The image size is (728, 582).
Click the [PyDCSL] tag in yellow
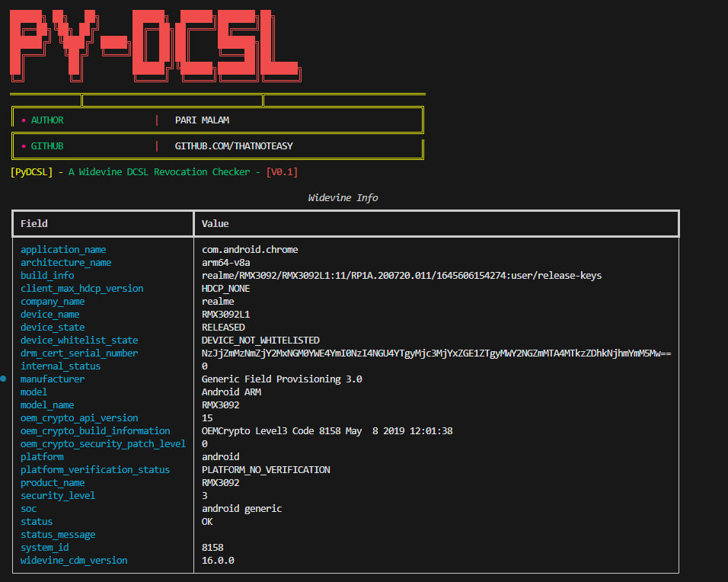(32, 172)
